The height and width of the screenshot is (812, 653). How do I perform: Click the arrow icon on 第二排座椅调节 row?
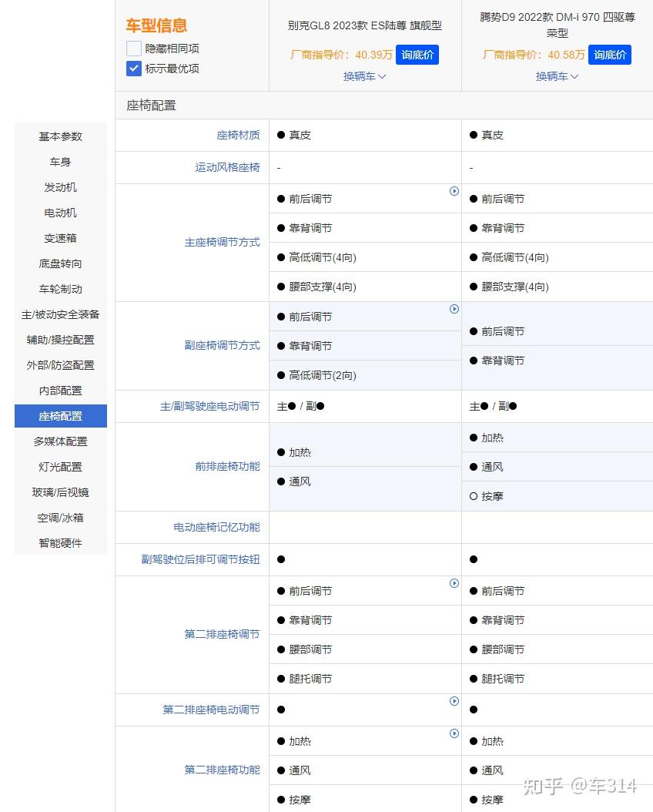[x=454, y=583]
